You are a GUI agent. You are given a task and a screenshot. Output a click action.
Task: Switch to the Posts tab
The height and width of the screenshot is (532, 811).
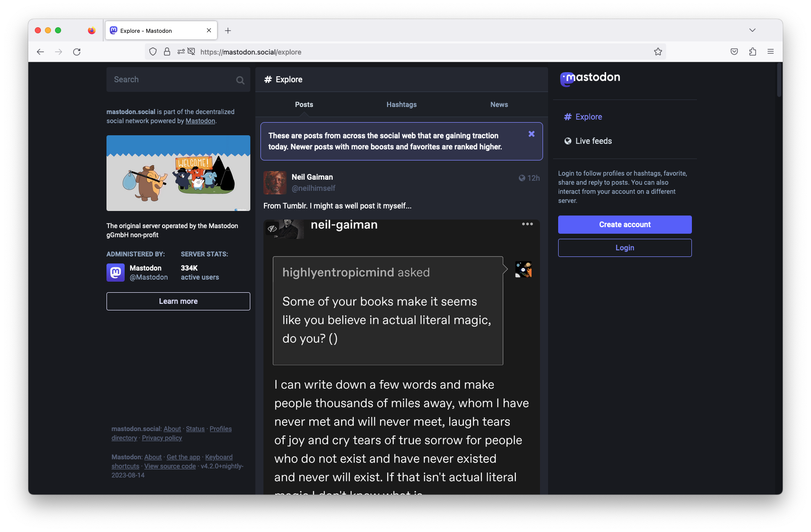click(304, 104)
